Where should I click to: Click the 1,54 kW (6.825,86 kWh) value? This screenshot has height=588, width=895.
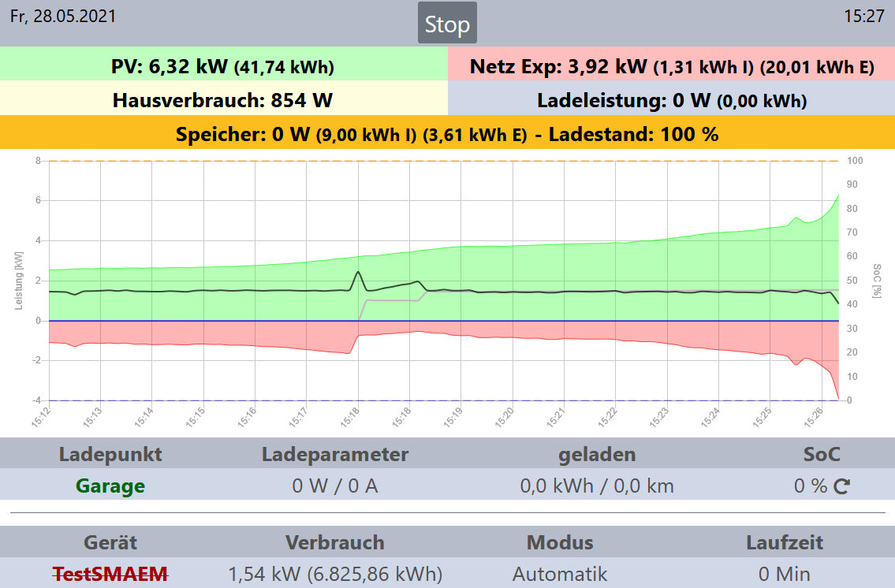[x=335, y=574]
